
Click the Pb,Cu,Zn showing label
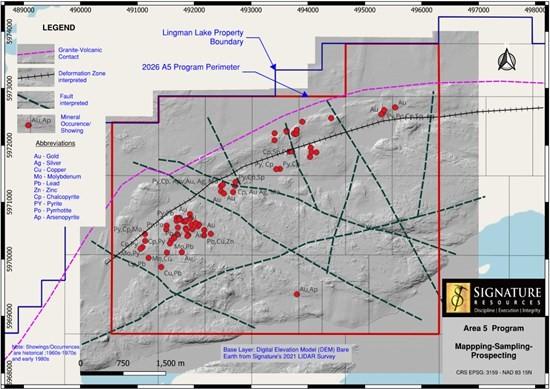click(220, 242)
